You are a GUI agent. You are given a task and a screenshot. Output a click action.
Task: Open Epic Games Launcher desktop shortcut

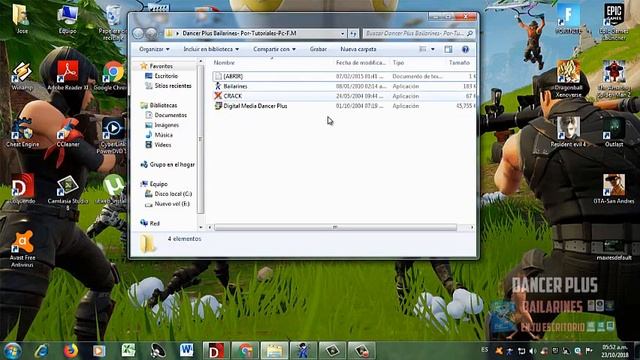pos(614,21)
